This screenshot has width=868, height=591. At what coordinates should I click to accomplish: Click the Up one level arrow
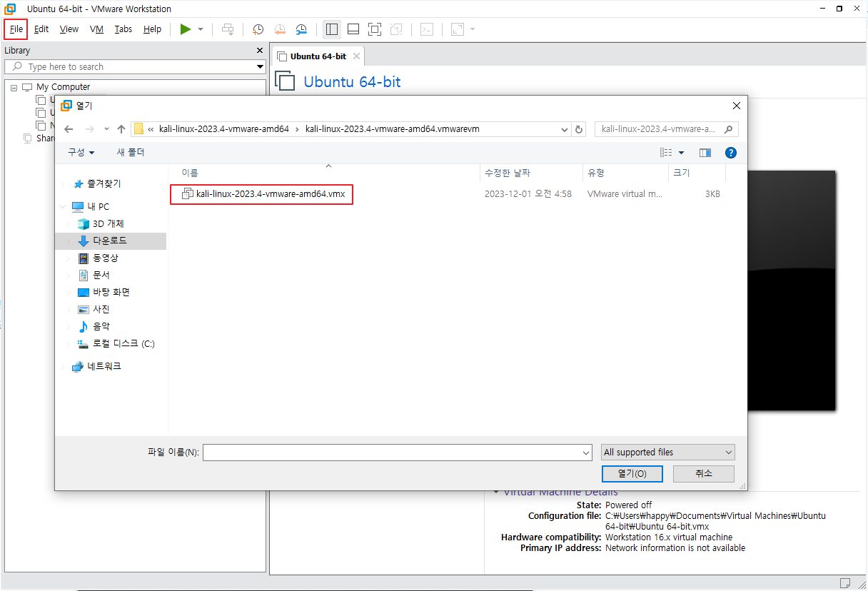(121, 129)
